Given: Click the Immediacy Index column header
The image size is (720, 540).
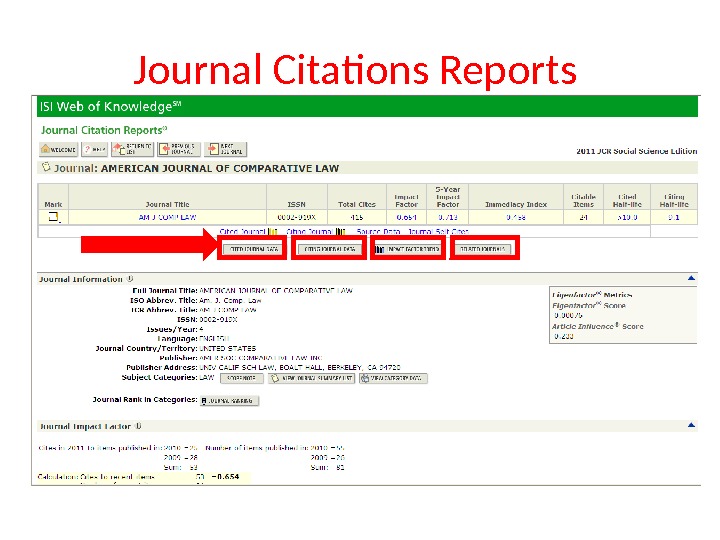Looking at the screenshot, I should click(516, 204).
